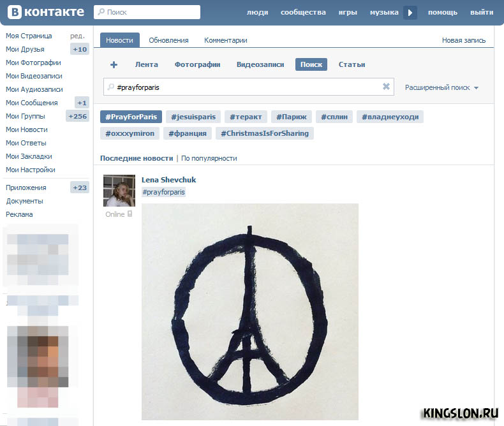
Task: Select the #oxxxymiron hashtag chip
Action: [x=130, y=133]
